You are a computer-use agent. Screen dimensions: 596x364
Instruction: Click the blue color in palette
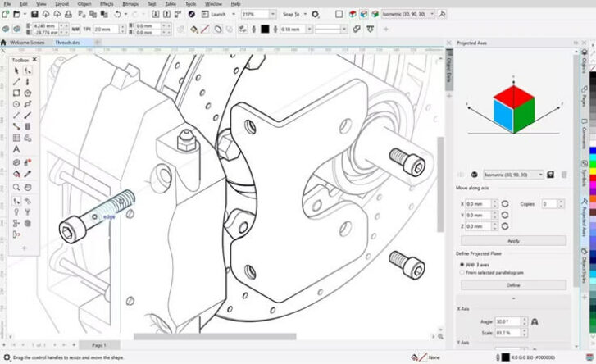pos(593,151)
